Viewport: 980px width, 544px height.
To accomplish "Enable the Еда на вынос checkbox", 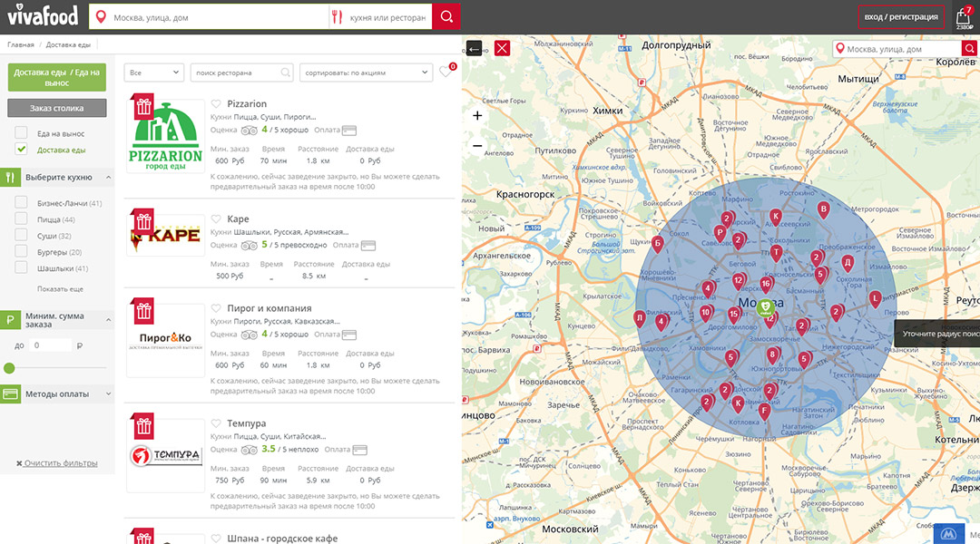I will point(21,133).
